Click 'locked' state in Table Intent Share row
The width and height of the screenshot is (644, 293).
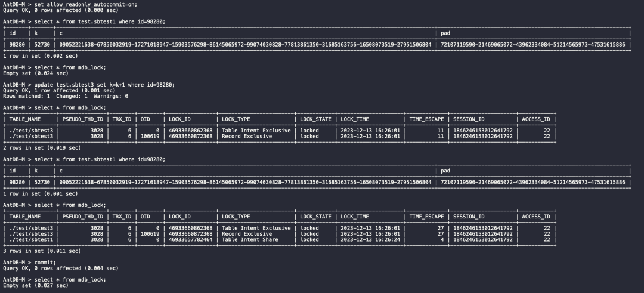pyautogui.click(x=309, y=239)
